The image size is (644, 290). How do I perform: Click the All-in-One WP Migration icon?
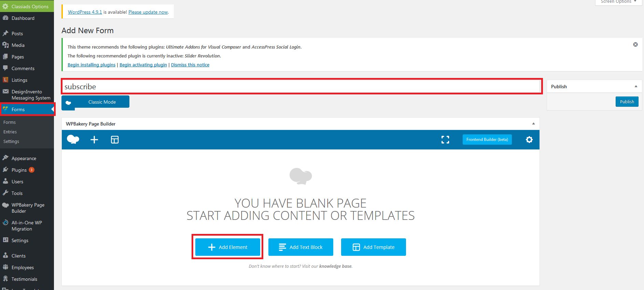click(5, 222)
